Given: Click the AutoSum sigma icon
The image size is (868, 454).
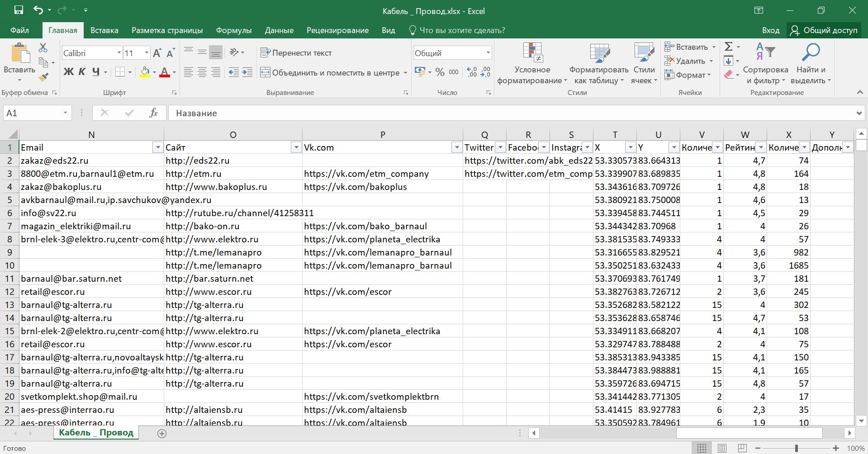Looking at the screenshot, I should (x=728, y=47).
